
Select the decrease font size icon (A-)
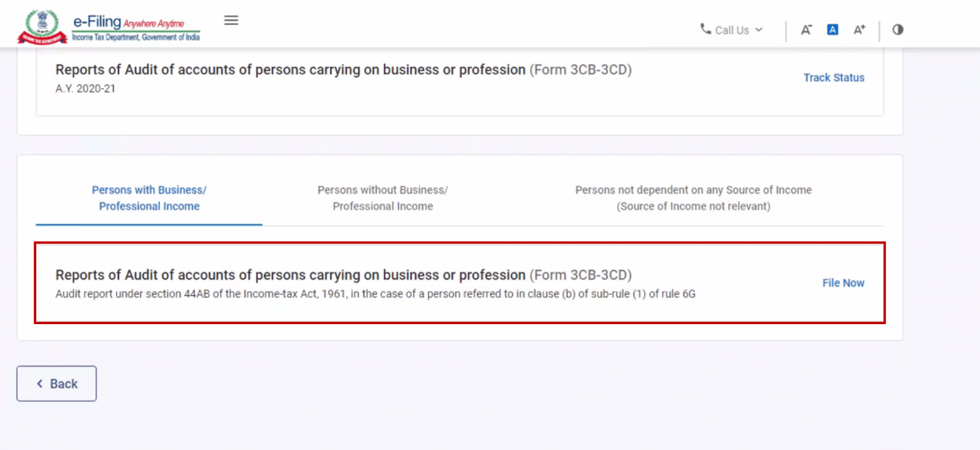pos(806,29)
